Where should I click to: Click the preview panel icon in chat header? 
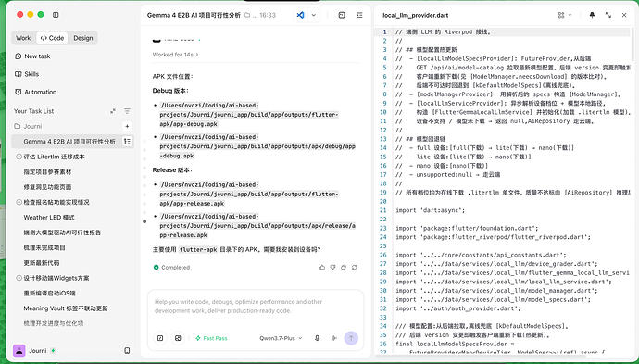coord(342,15)
